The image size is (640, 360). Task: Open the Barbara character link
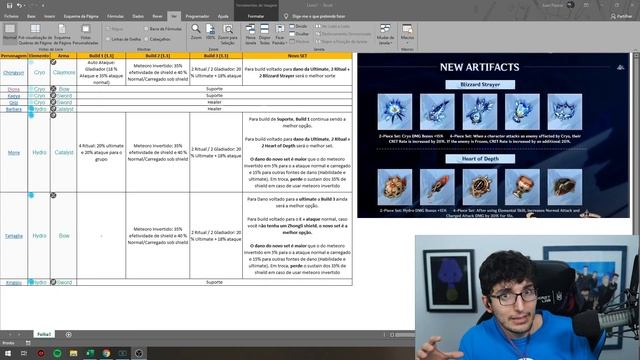[13, 109]
